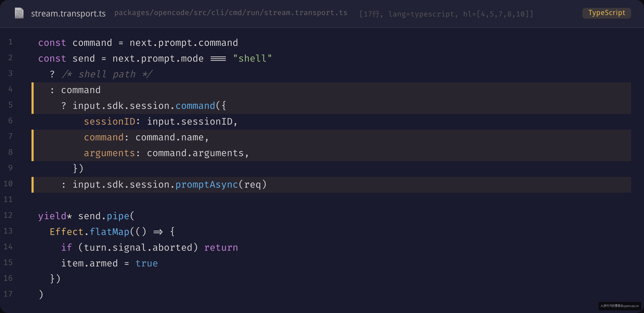Click 'next.prompt.command' on line 1
644x313 pixels.
tap(184, 43)
